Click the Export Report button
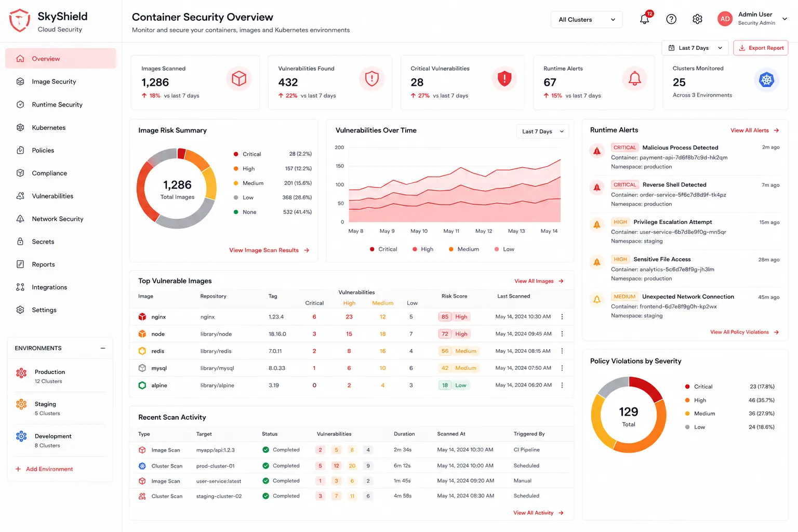The image size is (798, 532). [761, 48]
